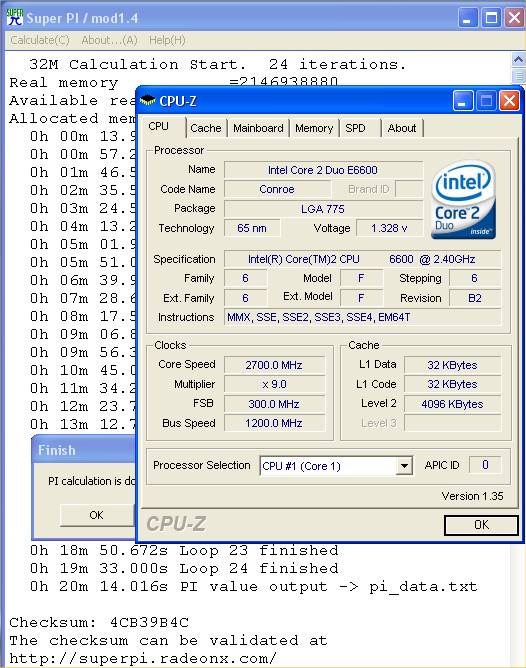The width and height of the screenshot is (526, 668).
Task: Click OK in the Finish dialog
Action: tap(97, 515)
